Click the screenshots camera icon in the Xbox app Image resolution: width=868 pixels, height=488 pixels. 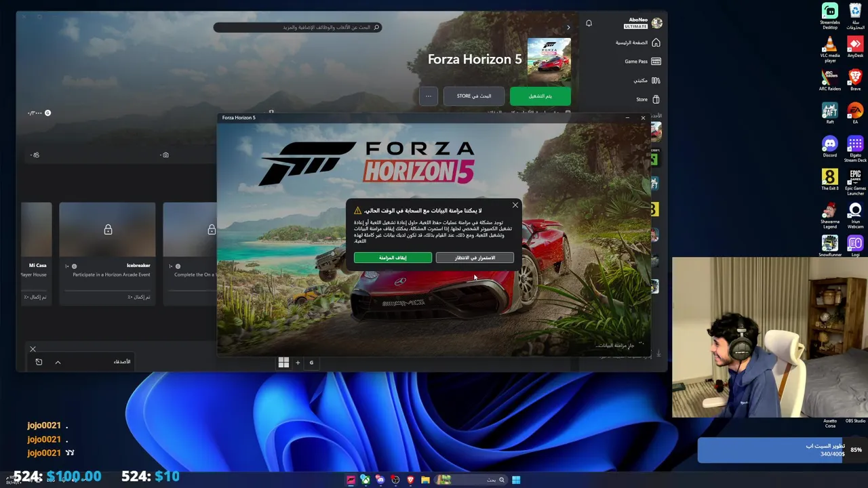(165, 155)
